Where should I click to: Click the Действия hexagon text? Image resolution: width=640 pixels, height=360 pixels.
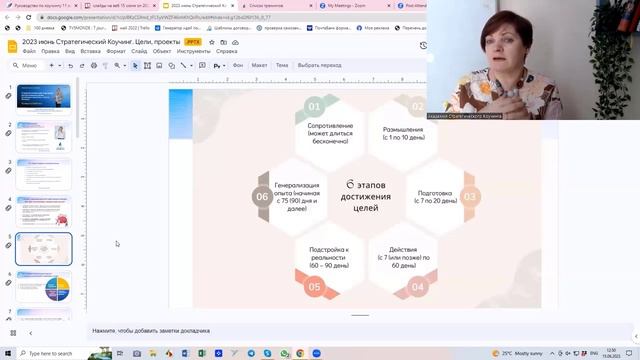coord(403,258)
